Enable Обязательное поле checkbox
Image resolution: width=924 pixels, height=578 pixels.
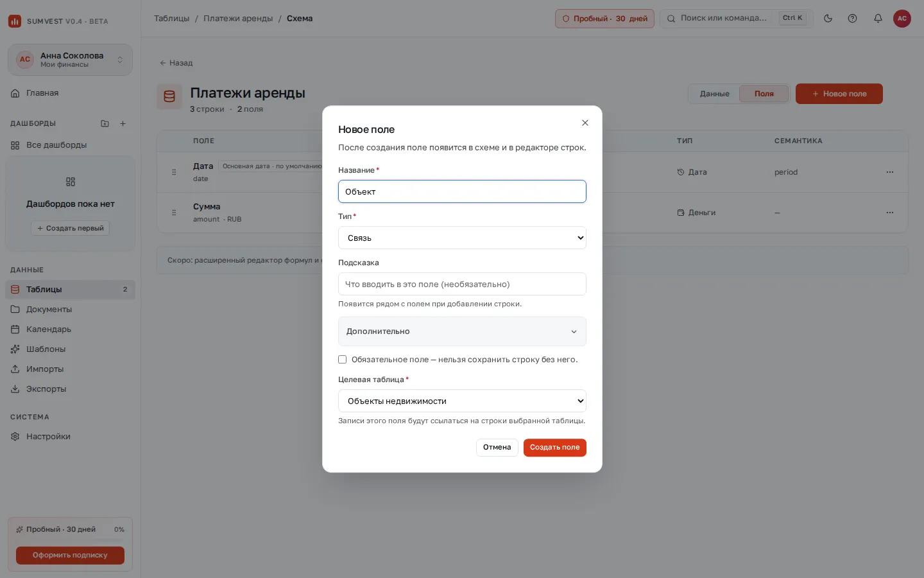tap(343, 360)
